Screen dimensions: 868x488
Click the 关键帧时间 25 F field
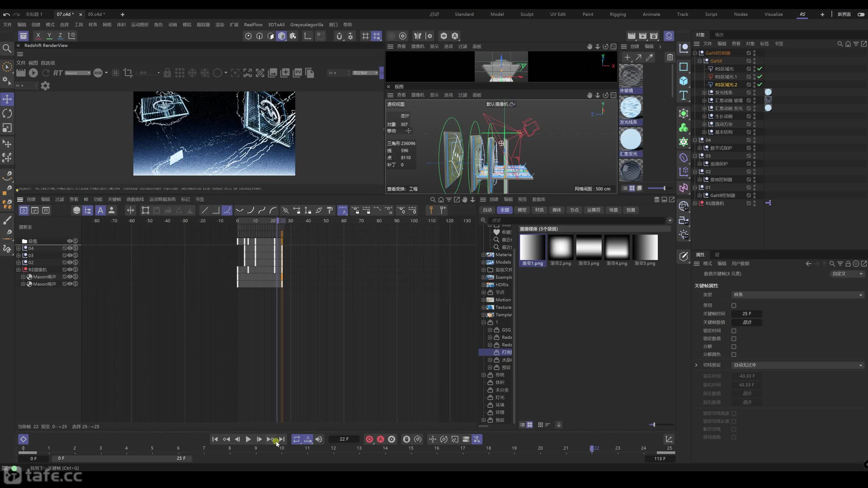tap(747, 314)
